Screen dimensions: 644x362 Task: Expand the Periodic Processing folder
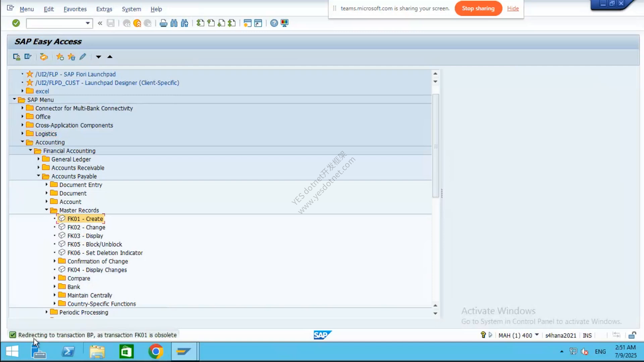[47, 312]
